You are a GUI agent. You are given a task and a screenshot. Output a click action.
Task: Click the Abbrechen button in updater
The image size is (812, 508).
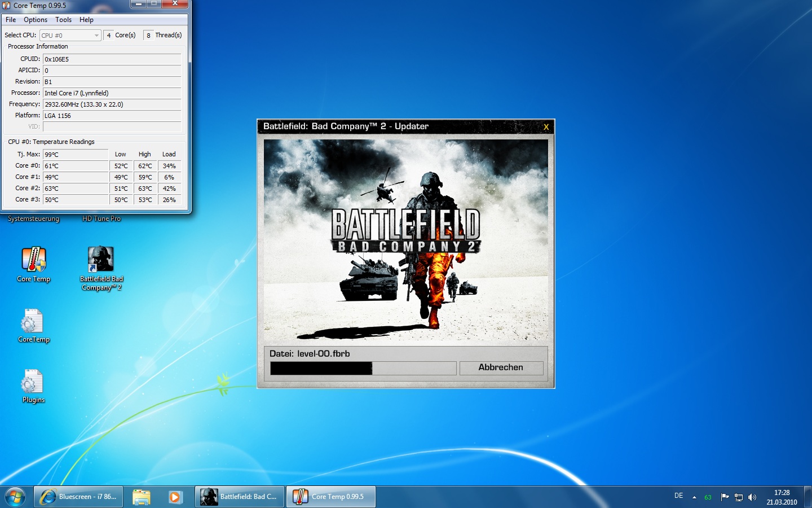click(x=501, y=368)
